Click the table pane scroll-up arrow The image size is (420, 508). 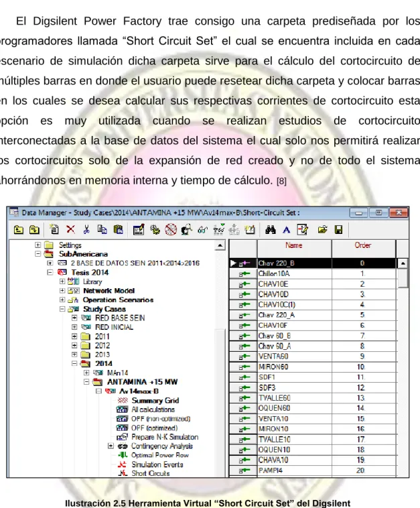coord(403,263)
